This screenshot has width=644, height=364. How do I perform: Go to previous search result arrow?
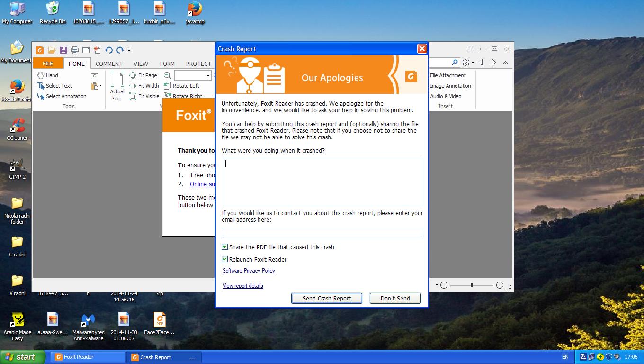pos(481,63)
